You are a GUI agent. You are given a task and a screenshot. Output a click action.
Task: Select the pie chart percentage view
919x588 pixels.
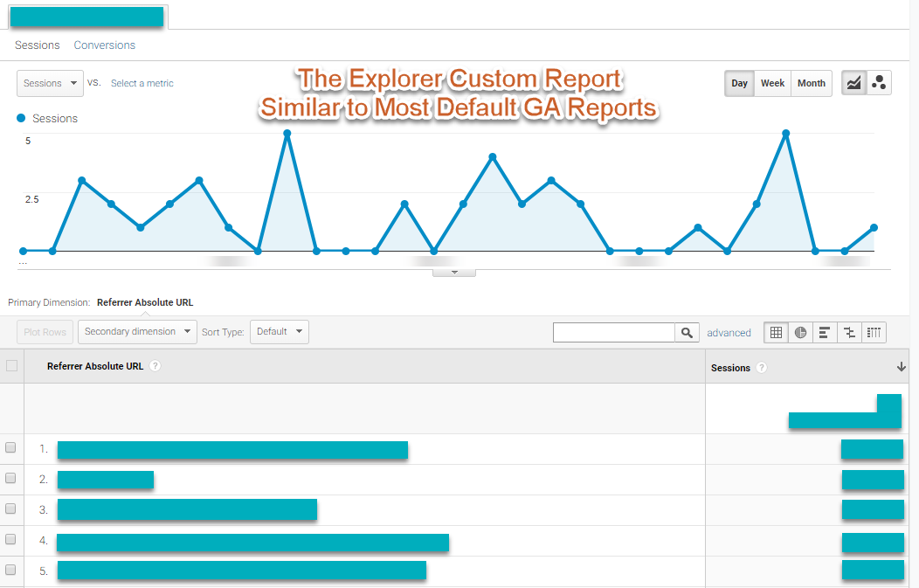coord(800,333)
